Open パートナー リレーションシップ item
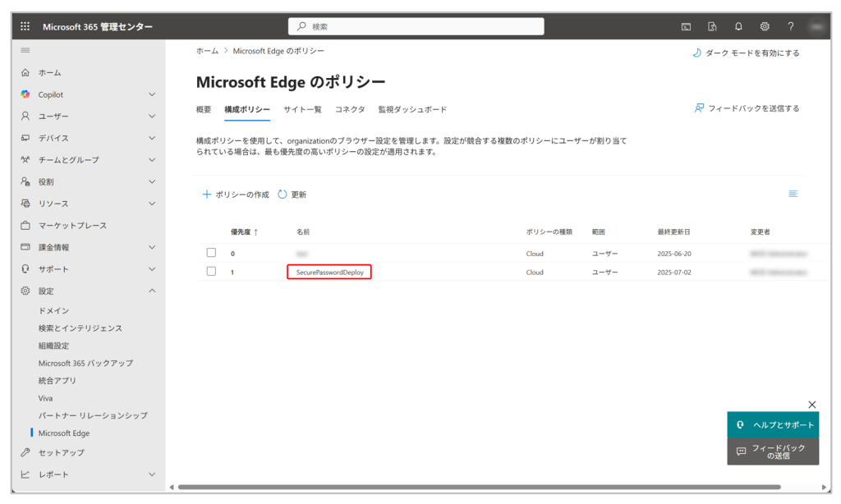The width and height of the screenshot is (841, 504). pyautogui.click(x=93, y=415)
